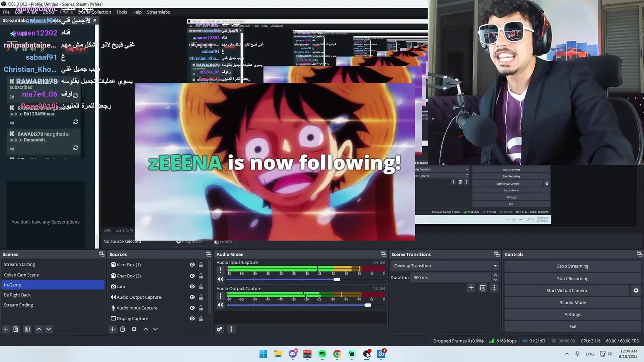Remove scene transition with trash icon
The height and width of the screenshot is (362, 644).
point(482,288)
